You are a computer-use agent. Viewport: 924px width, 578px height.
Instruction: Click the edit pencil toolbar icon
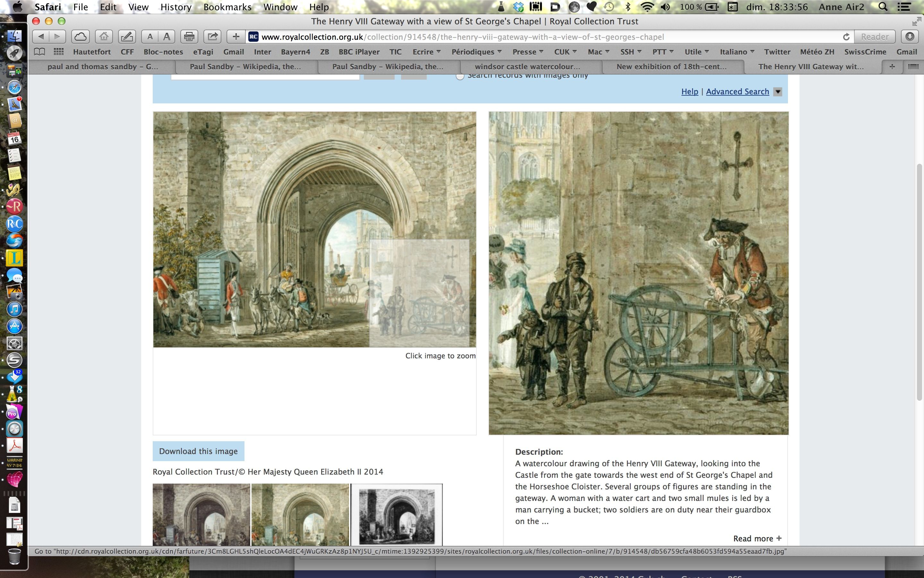[x=127, y=37]
